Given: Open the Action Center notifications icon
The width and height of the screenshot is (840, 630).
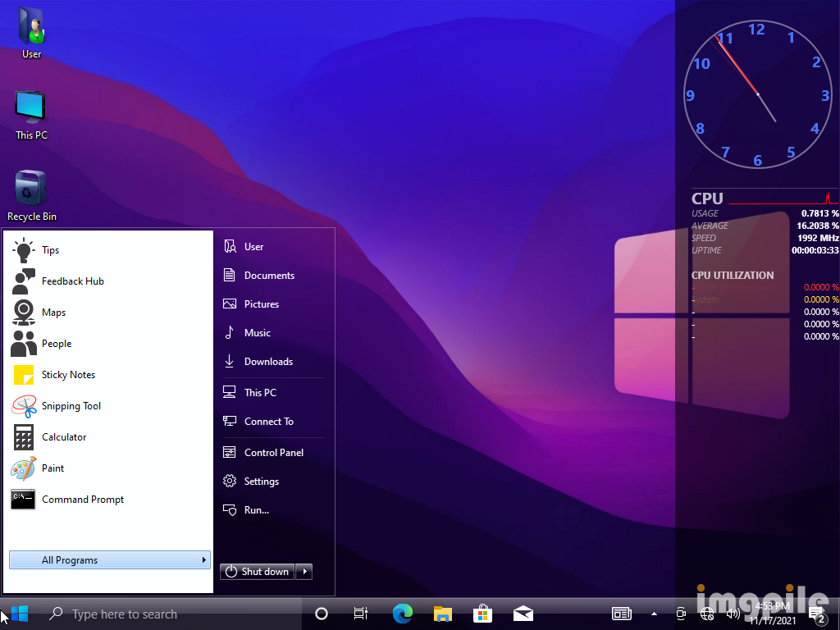Looking at the screenshot, I should 816,614.
